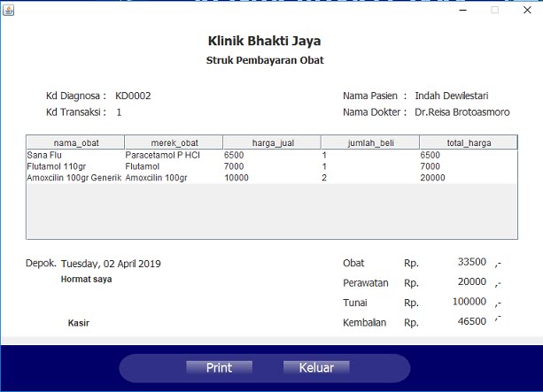Image resolution: width=543 pixels, height=392 pixels.
Task: Click the Kd Transaksi value 1
Action: pyautogui.click(x=119, y=112)
